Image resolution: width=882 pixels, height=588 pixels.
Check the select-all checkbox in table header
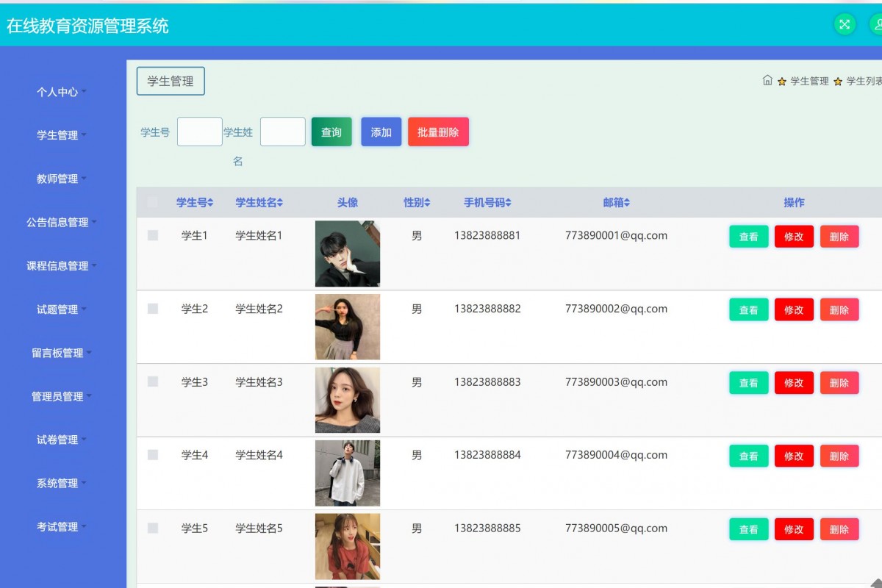tap(153, 202)
